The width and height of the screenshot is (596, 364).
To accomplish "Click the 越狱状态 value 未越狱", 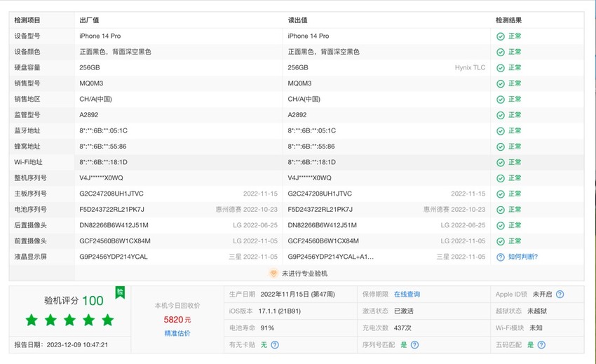I will [x=537, y=311].
